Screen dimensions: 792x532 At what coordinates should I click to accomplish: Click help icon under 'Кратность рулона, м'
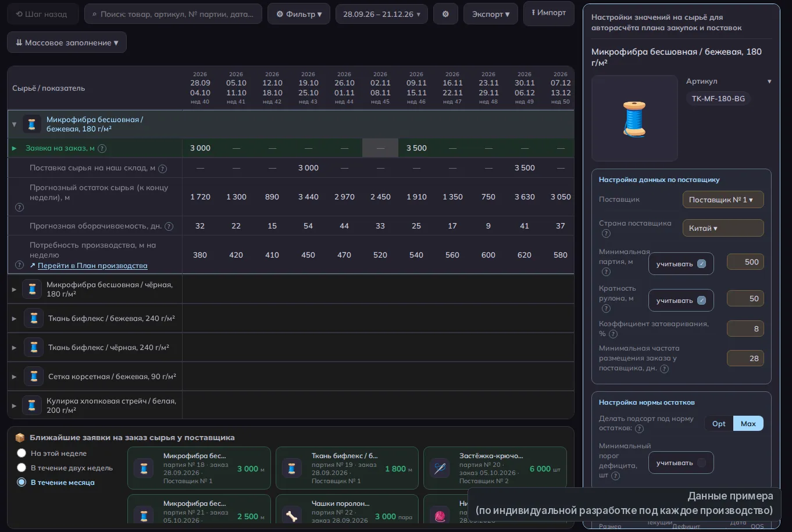point(606,308)
